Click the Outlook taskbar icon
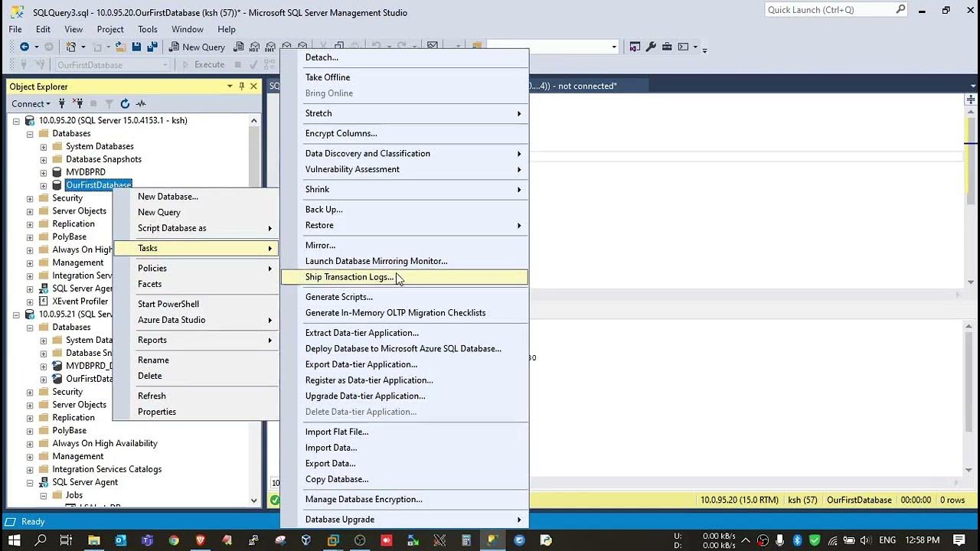 (120, 540)
